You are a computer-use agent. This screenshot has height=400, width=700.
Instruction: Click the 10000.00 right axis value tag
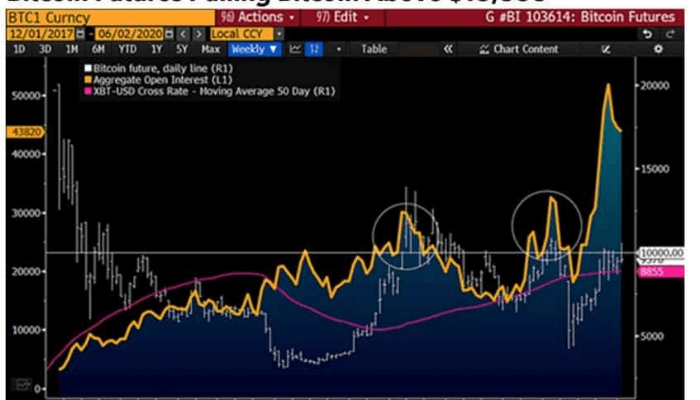tap(661, 253)
